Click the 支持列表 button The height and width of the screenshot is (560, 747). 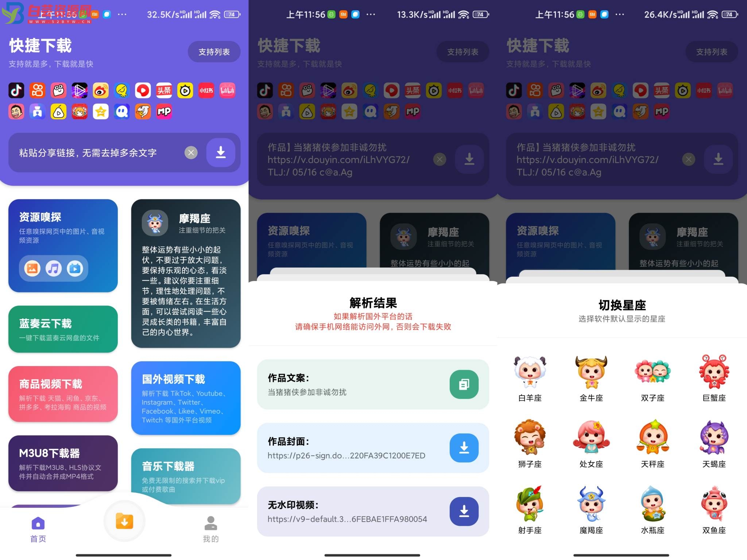point(212,52)
